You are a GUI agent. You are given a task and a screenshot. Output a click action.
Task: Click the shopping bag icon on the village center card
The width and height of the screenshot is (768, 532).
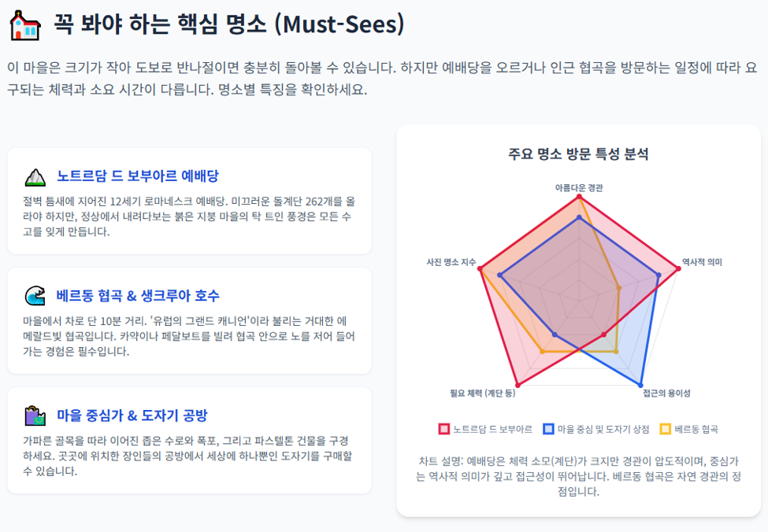pyautogui.click(x=35, y=416)
